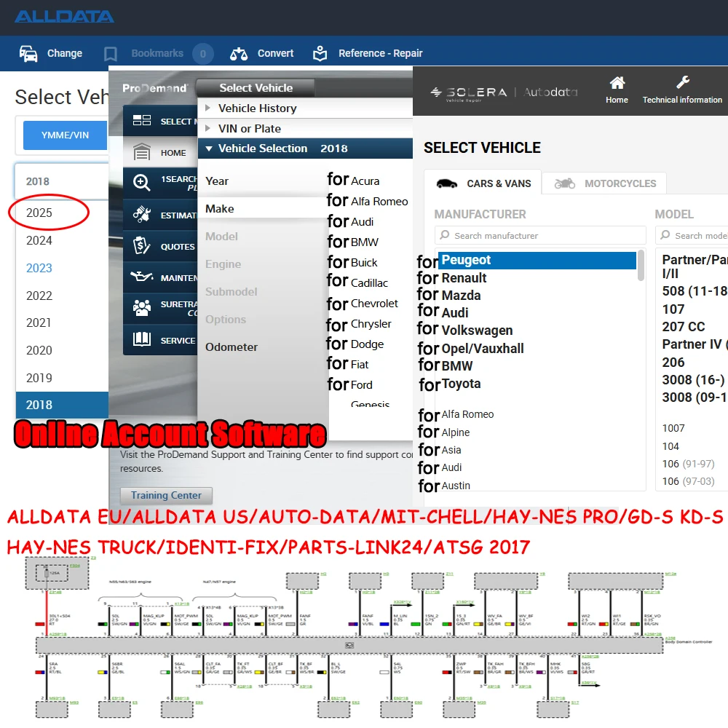Click the Convert scales icon
The height and width of the screenshot is (728, 728).
tap(239, 54)
